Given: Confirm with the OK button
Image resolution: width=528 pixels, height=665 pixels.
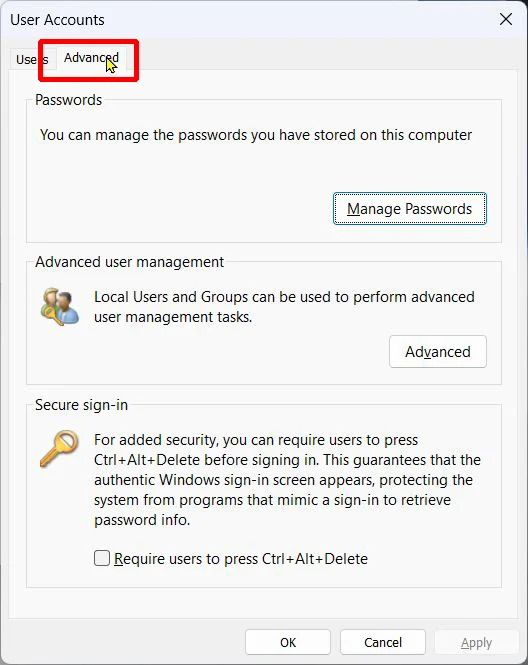Looking at the screenshot, I should [x=288, y=642].
